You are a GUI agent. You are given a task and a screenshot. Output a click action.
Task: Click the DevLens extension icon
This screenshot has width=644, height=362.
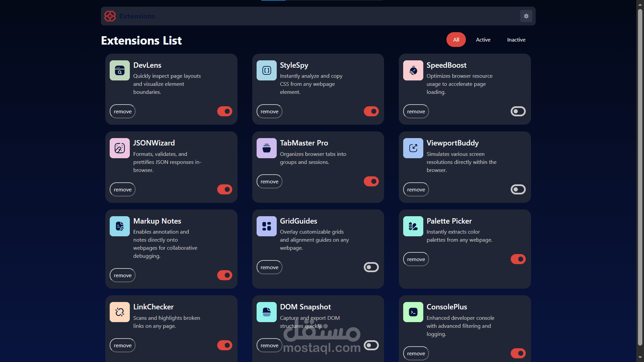pos(119,70)
